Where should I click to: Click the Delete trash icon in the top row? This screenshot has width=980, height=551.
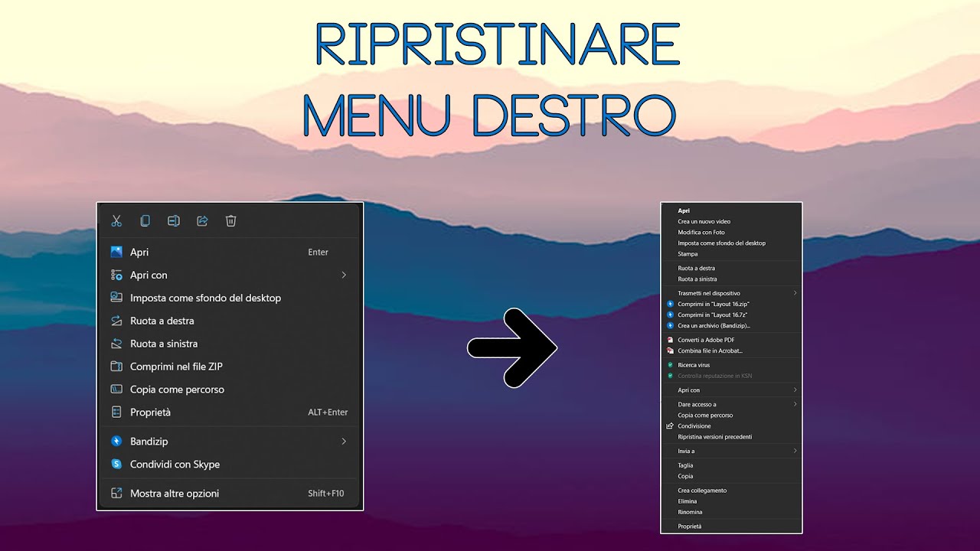pos(230,221)
